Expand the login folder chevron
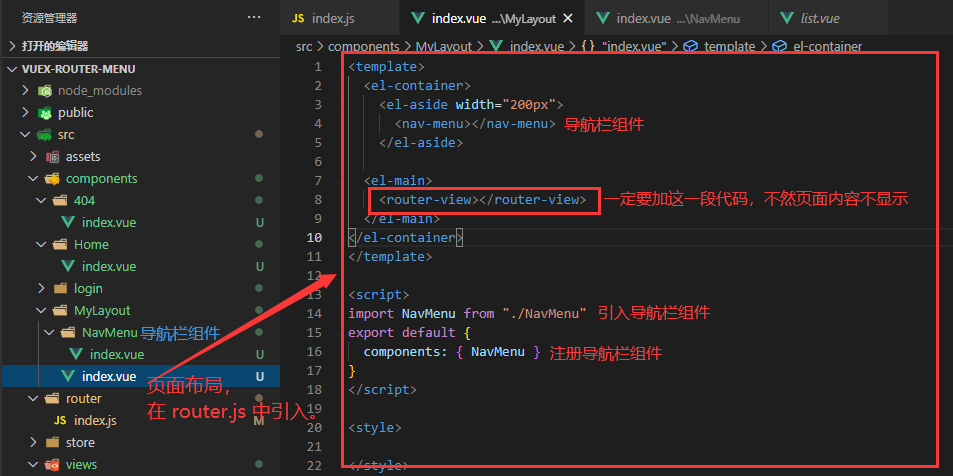The image size is (953, 476). point(41,288)
